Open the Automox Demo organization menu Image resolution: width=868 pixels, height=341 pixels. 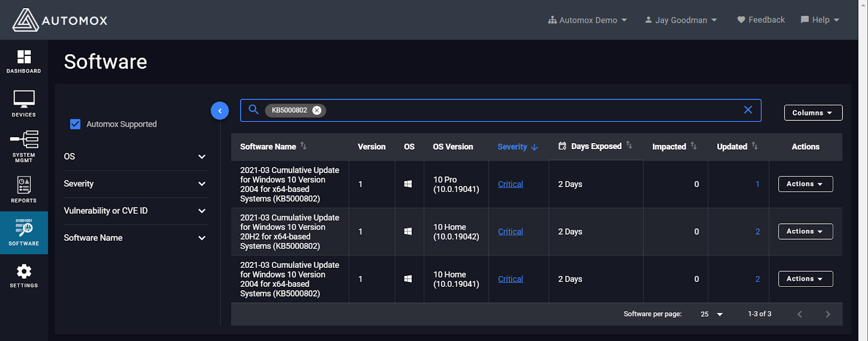click(588, 20)
